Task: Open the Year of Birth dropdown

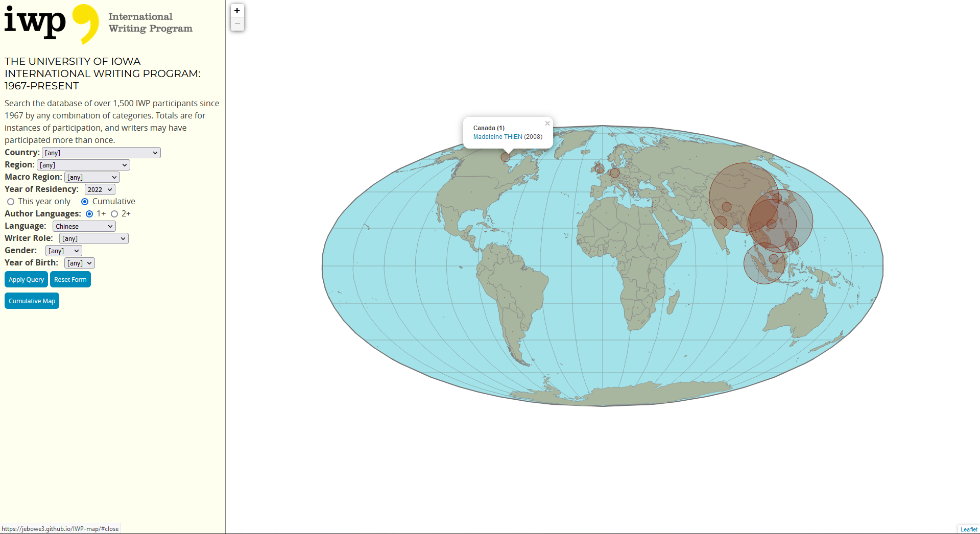Action: click(80, 263)
